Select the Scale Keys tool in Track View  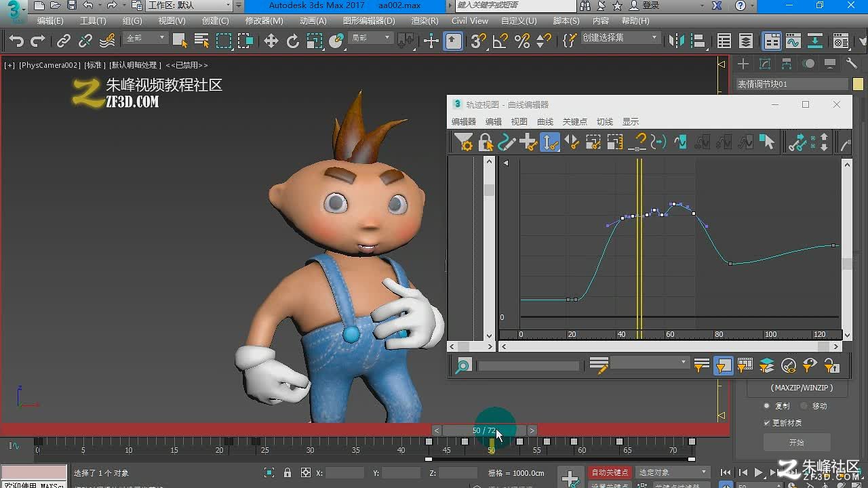593,142
